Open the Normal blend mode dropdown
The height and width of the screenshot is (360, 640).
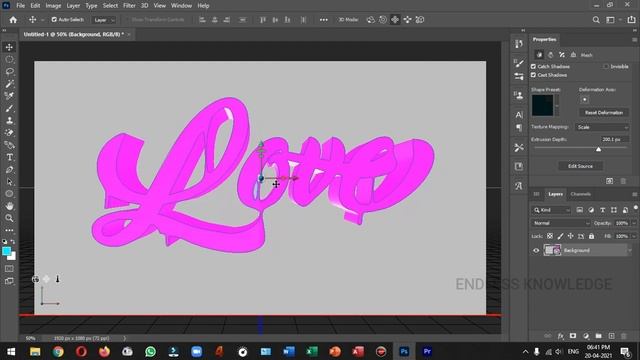(561, 223)
